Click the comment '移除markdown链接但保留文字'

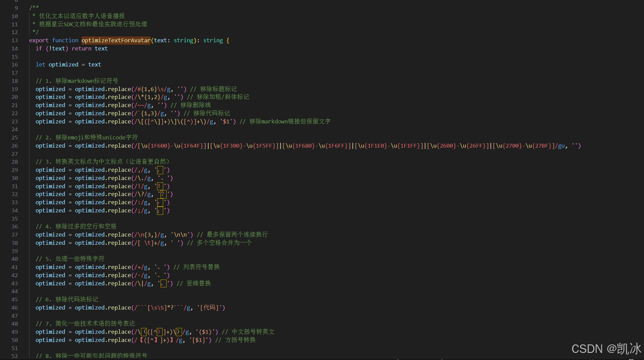(290, 121)
